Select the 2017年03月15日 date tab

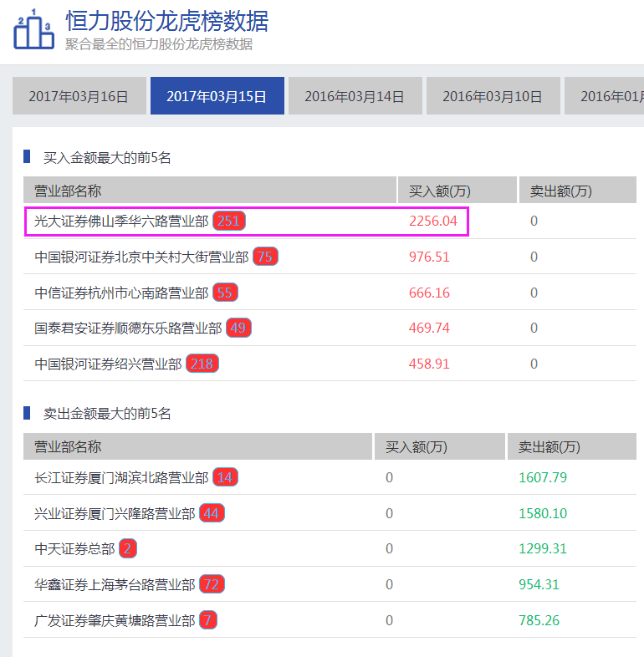pyautogui.click(x=217, y=96)
